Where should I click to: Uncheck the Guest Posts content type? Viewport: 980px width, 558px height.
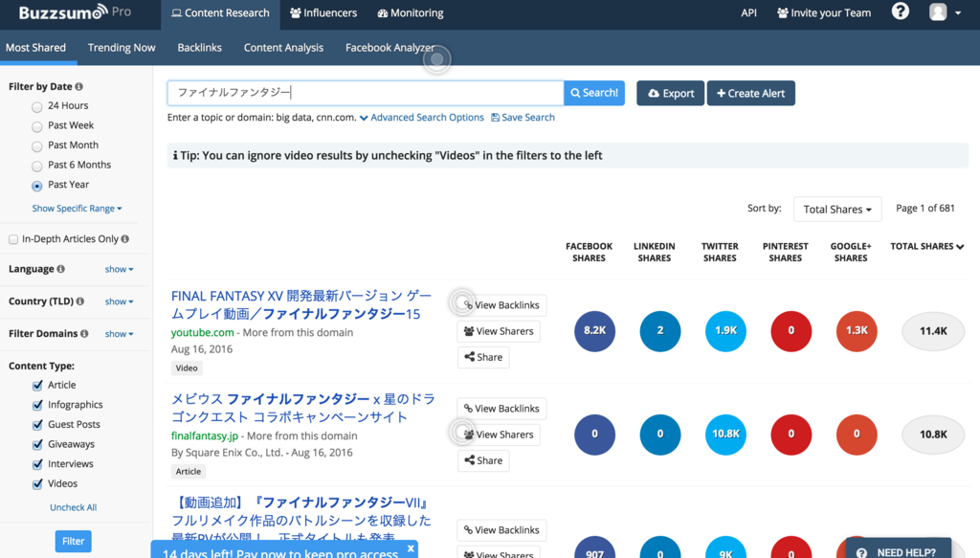(37, 425)
